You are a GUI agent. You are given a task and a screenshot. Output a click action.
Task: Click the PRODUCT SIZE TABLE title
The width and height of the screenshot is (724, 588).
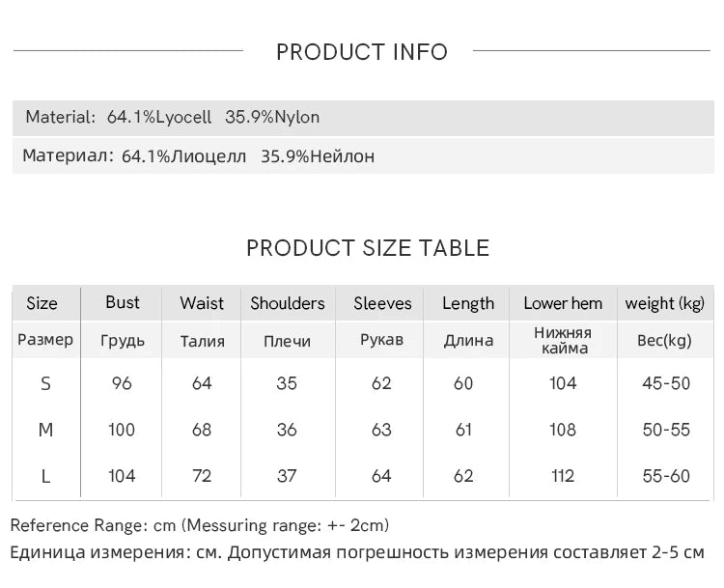coord(368,248)
